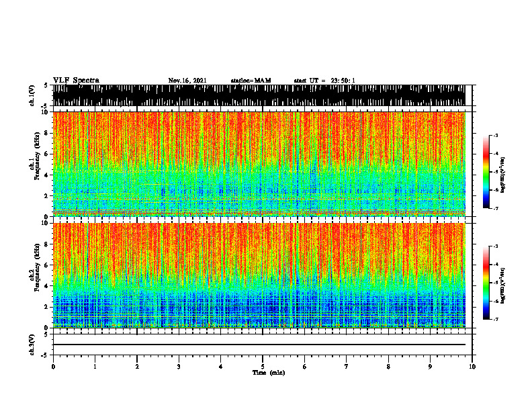Click the ch.2 spectrogram color scale bar
The width and height of the screenshot is (532, 411).
pos(486,283)
